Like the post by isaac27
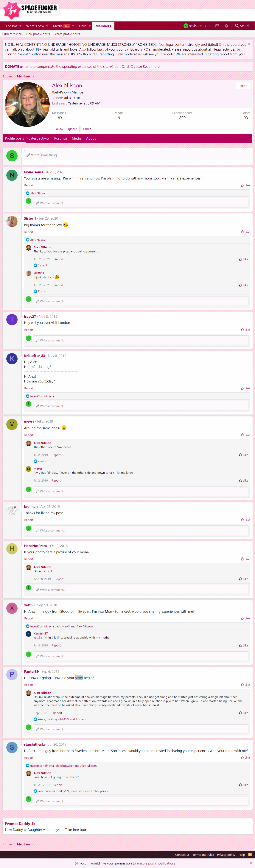The width and height of the screenshot is (255, 868). click(x=245, y=330)
